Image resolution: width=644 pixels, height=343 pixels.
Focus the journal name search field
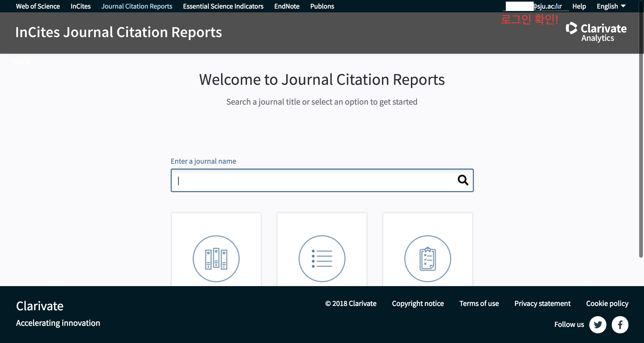(322, 180)
